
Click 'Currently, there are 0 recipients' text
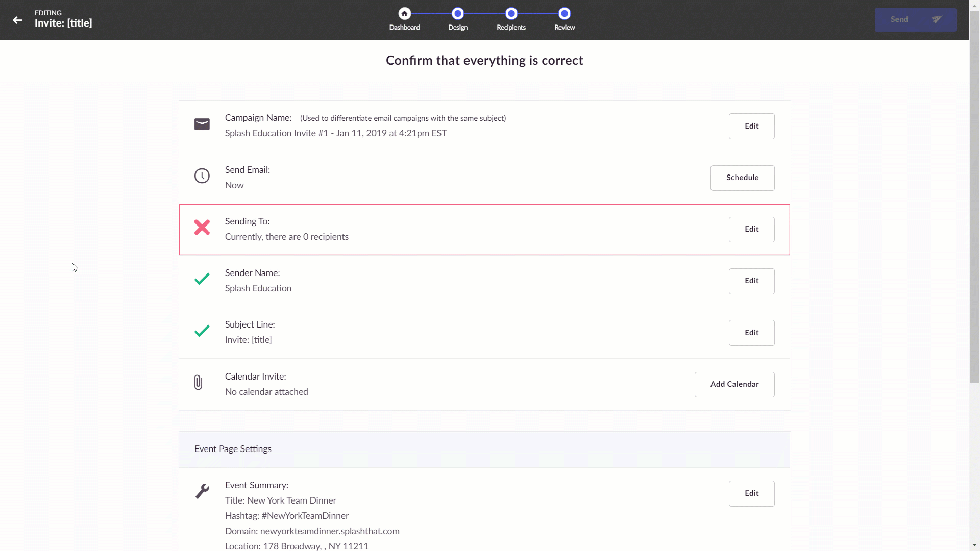[x=287, y=237]
